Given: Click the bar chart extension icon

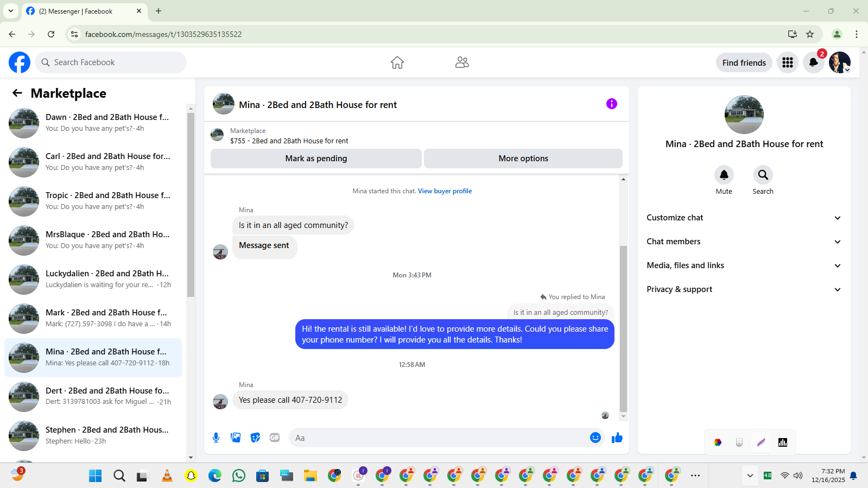Looking at the screenshot, I should (783, 442).
